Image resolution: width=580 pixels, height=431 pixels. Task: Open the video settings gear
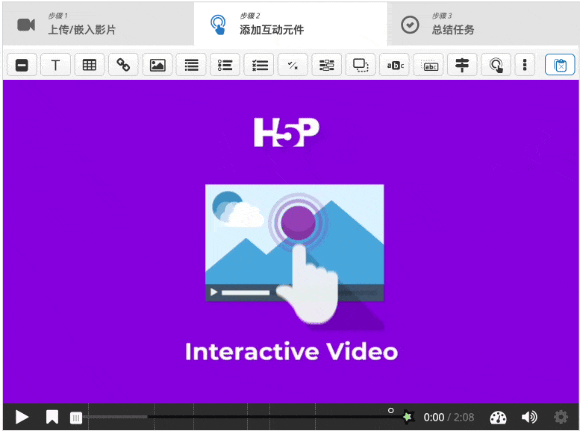pos(561,417)
